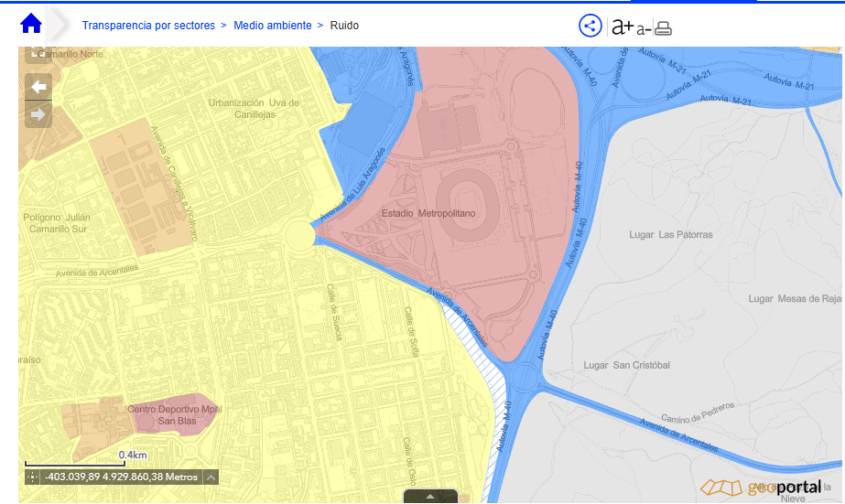Go to previous map extent arrow
This screenshot has width=845, height=504.
click(x=38, y=86)
